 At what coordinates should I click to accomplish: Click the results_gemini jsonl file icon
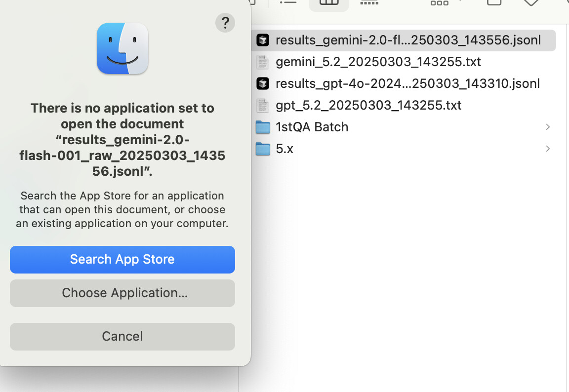pyautogui.click(x=263, y=40)
